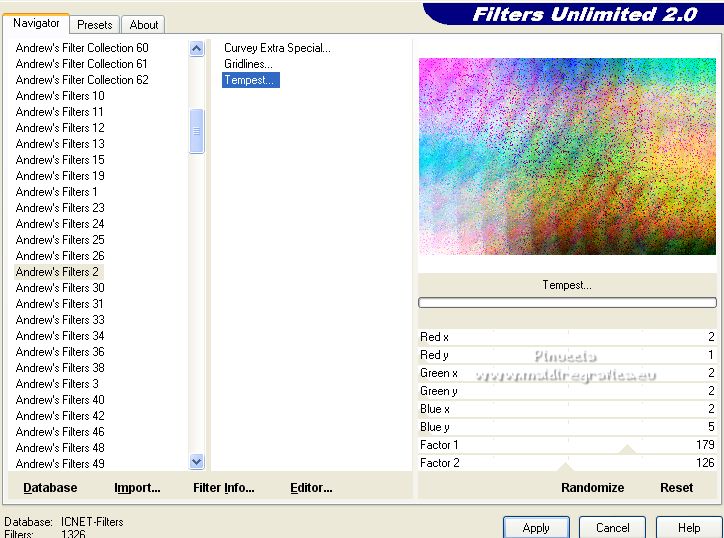
Task: Select Andrew's Filters 25 category
Action: click(60, 240)
